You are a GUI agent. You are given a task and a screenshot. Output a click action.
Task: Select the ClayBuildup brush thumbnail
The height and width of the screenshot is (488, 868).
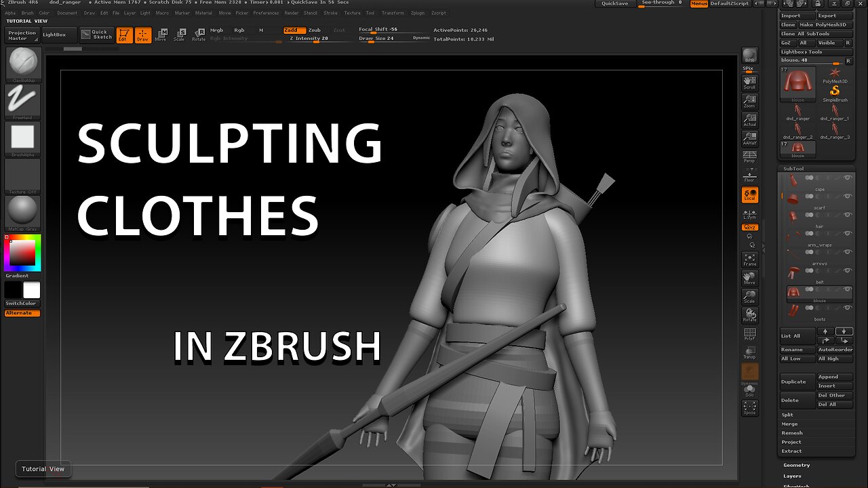[x=22, y=65]
